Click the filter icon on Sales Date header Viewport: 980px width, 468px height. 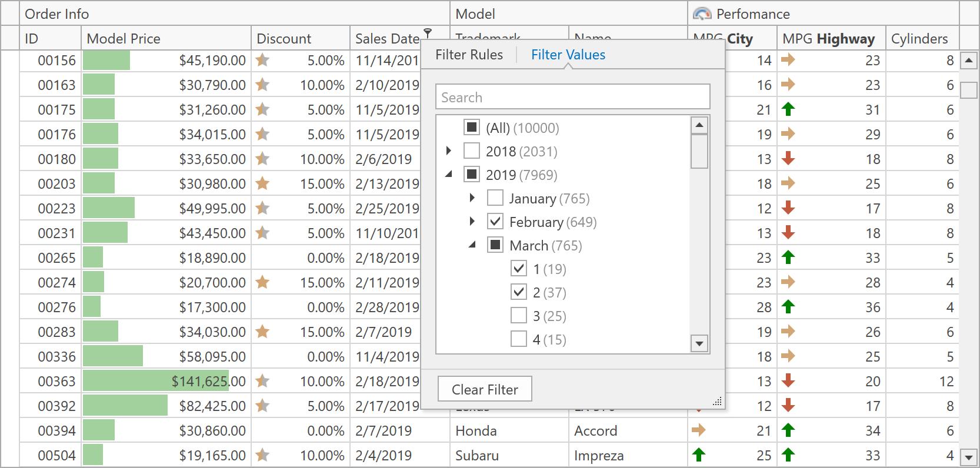pos(428,32)
